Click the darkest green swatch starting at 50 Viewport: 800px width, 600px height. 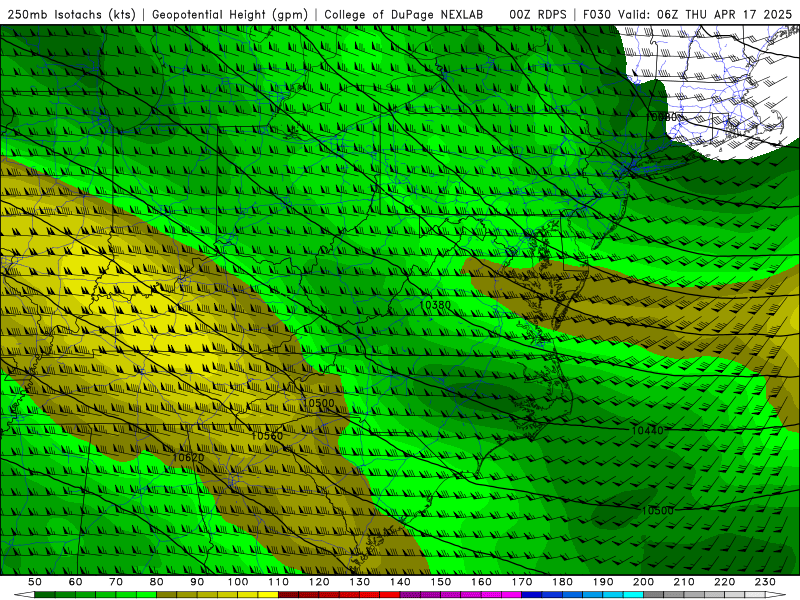(x=45, y=595)
